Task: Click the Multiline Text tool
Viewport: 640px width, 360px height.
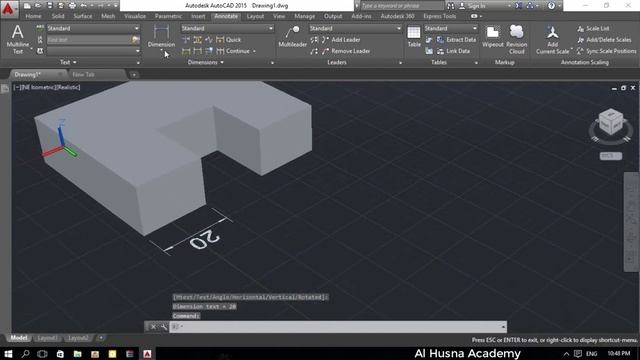Action: coord(18,39)
